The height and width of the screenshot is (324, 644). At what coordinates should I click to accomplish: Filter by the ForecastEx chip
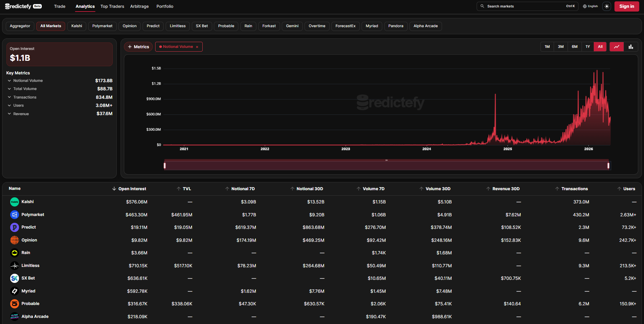(346, 26)
